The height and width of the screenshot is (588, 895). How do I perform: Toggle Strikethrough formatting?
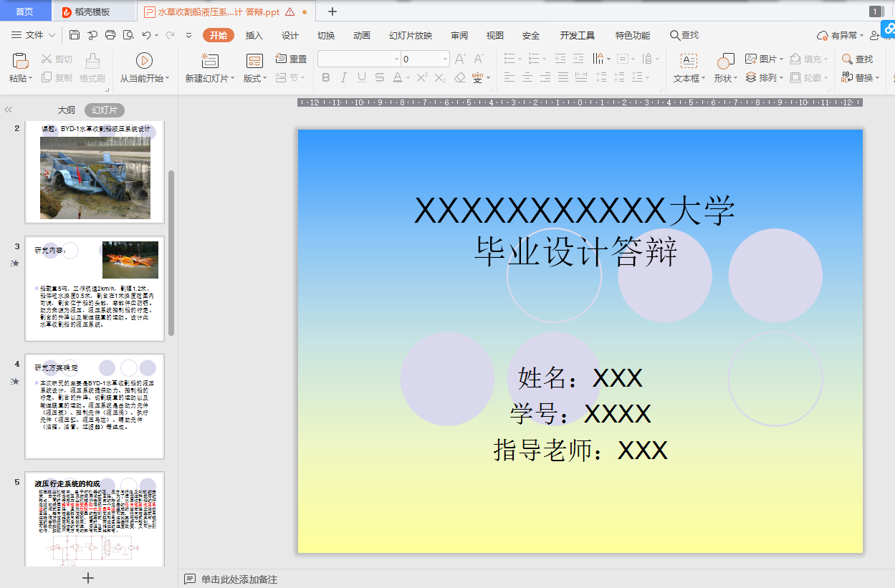(379, 77)
